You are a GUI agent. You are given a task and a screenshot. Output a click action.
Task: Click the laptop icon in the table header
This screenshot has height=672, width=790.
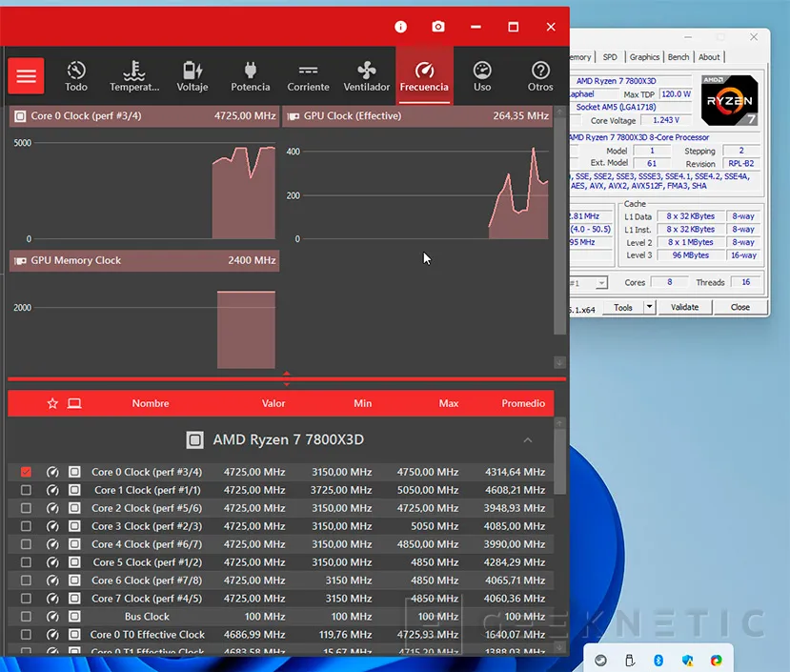74,403
